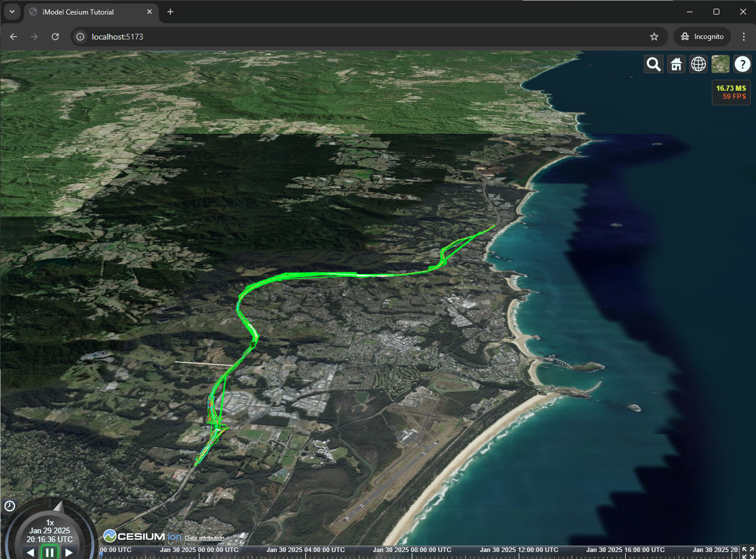Open the base layer imagery picker

coord(720,64)
